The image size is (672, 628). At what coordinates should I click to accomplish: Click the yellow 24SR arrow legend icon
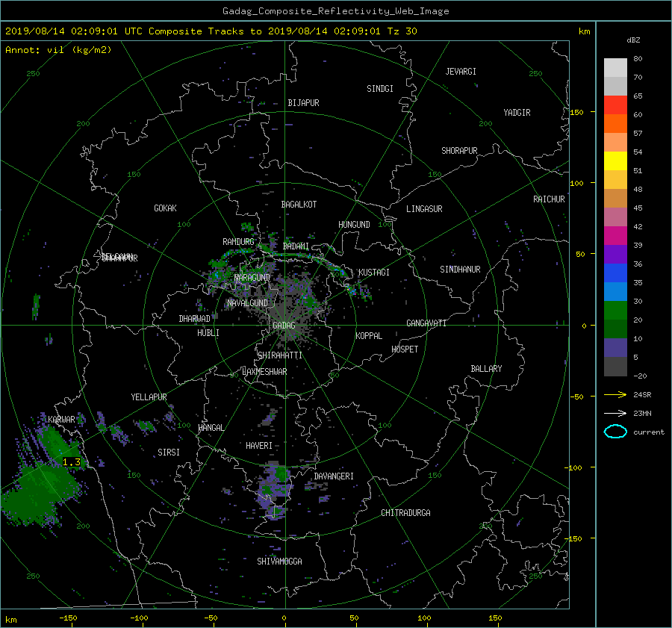tap(615, 394)
